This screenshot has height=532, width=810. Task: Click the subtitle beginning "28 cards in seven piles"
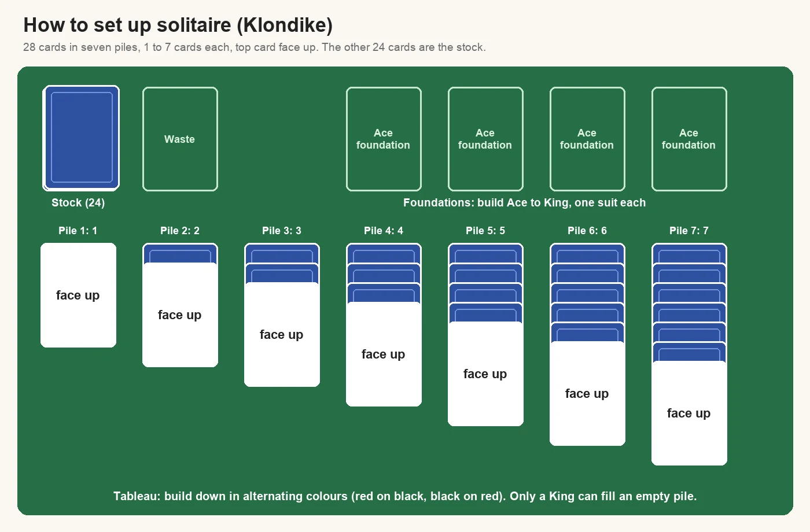tap(255, 47)
